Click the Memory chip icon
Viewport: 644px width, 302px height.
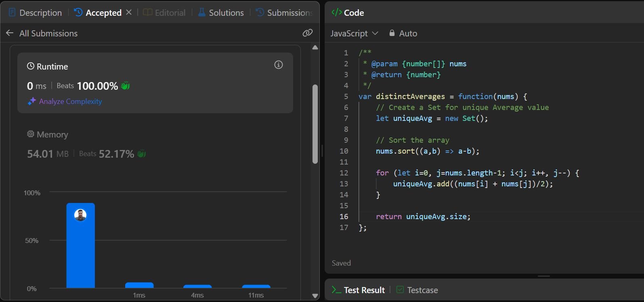30,134
